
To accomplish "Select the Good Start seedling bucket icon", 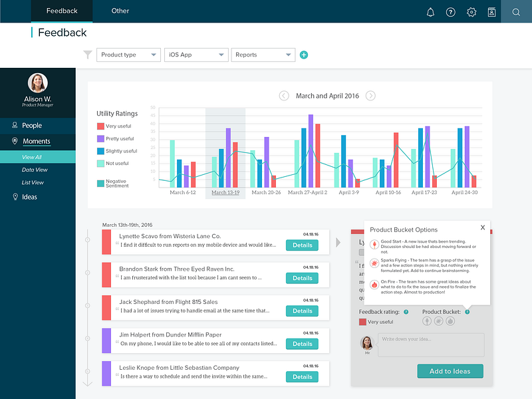I will (426, 321).
